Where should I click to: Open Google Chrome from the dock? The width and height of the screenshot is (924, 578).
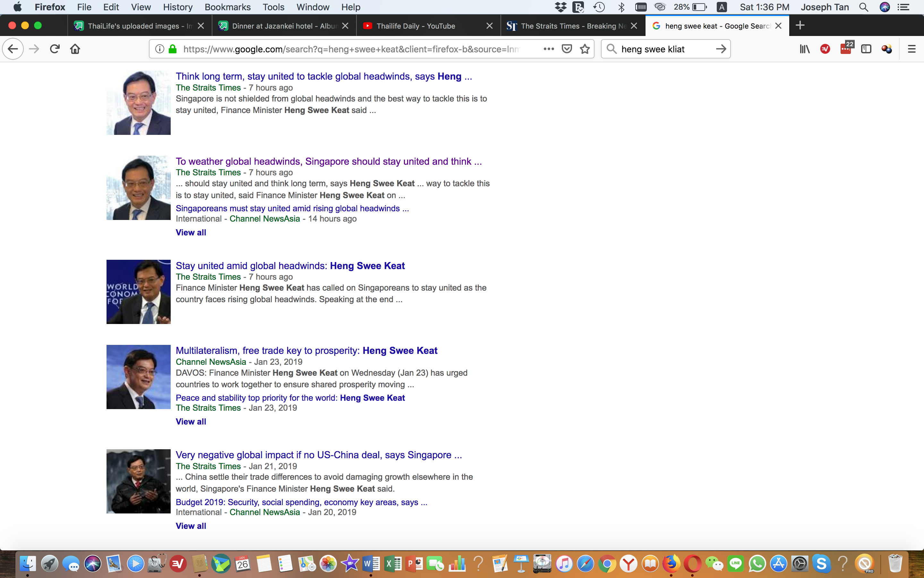point(607,564)
